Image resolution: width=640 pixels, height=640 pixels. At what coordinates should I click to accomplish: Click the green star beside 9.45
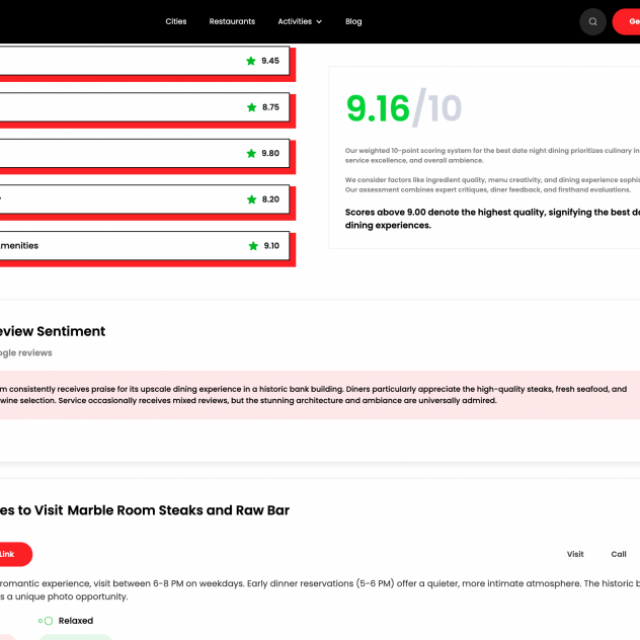[x=251, y=61]
